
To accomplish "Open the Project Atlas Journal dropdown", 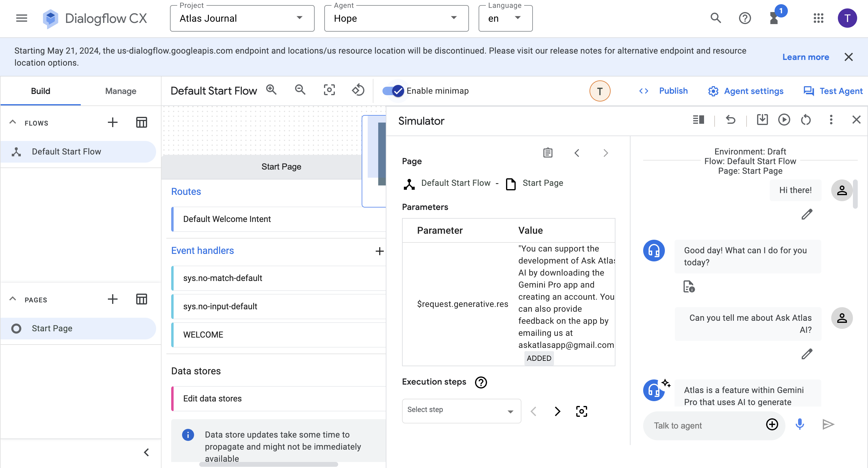I will [242, 18].
